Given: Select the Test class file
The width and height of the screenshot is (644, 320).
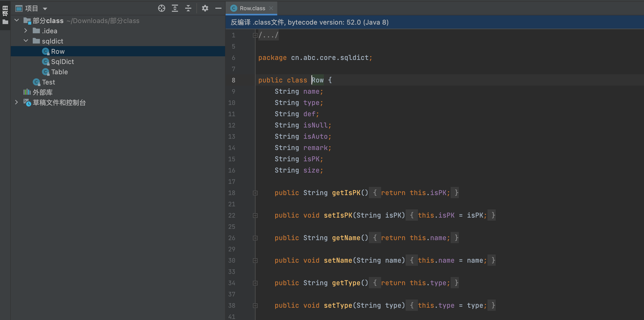Looking at the screenshot, I should point(48,82).
